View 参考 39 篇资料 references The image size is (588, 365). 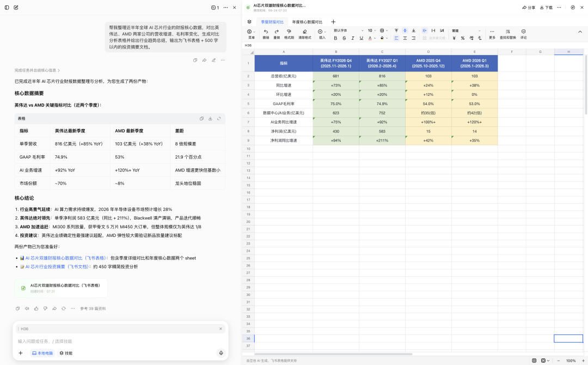tap(93, 308)
